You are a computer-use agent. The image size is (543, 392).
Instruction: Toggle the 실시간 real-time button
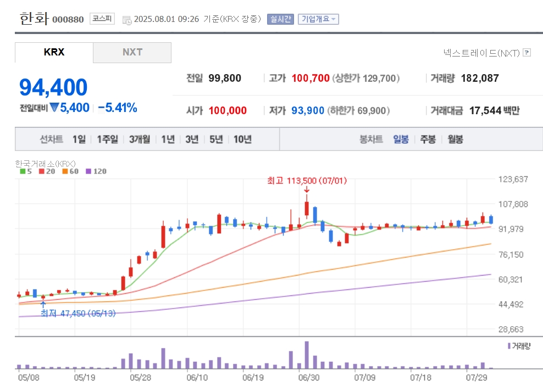(280, 19)
